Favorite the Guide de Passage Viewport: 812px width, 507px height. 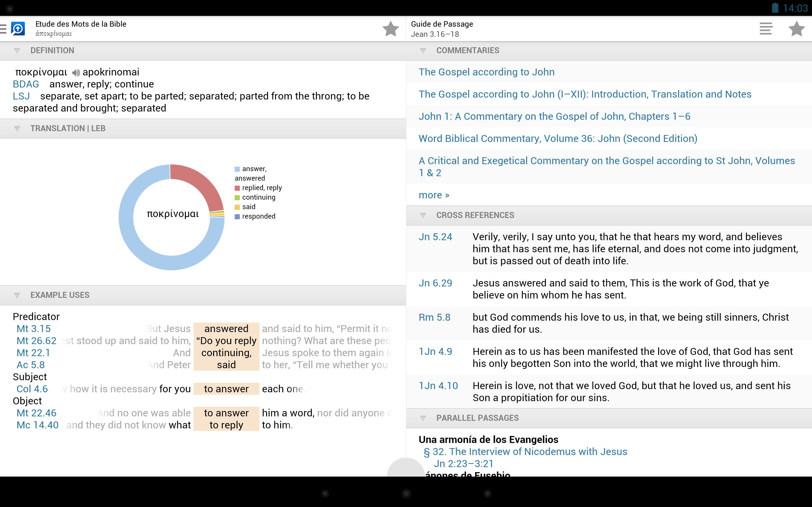click(796, 29)
